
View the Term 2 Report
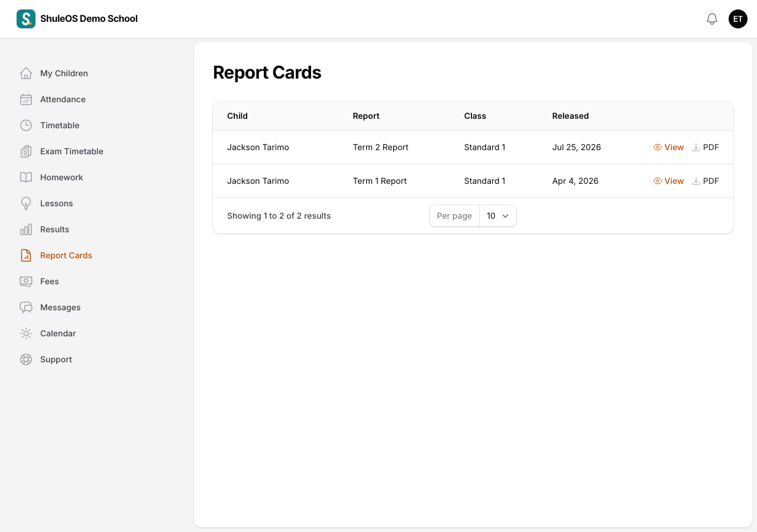669,147
